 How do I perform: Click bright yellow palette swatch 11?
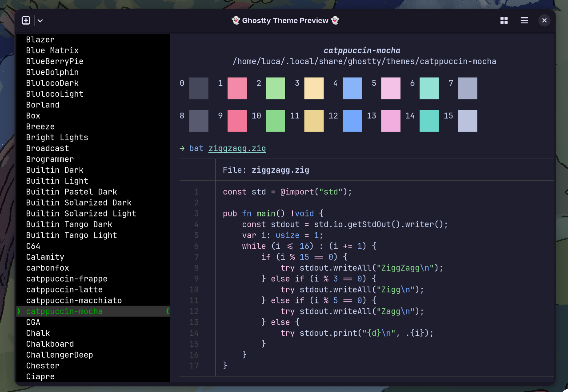click(x=314, y=121)
